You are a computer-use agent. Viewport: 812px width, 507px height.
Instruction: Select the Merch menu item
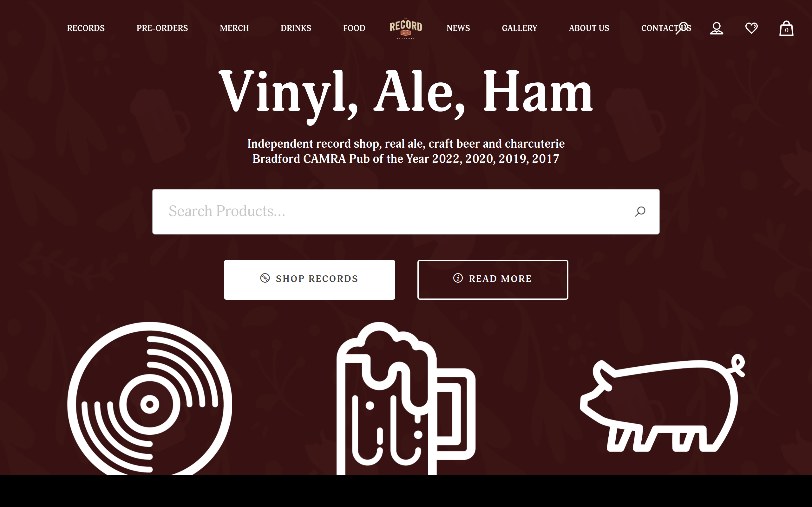(234, 28)
